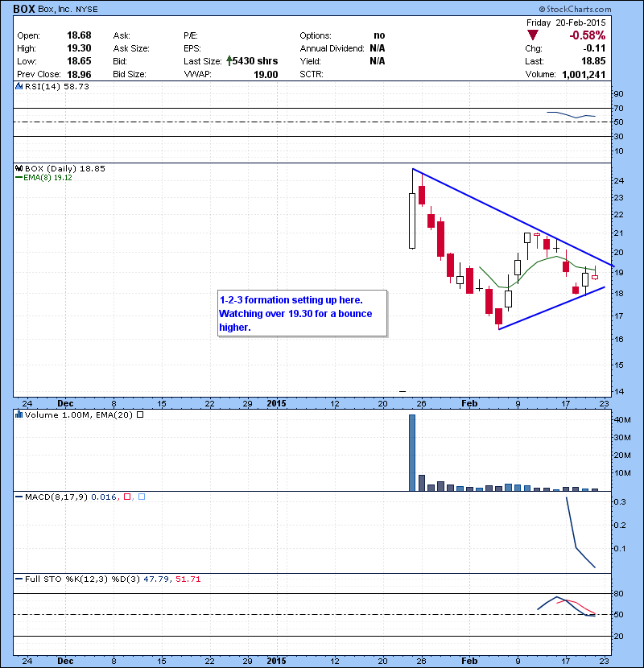Click the red down triangle under the date
644x668 pixels.
click(x=533, y=35)
